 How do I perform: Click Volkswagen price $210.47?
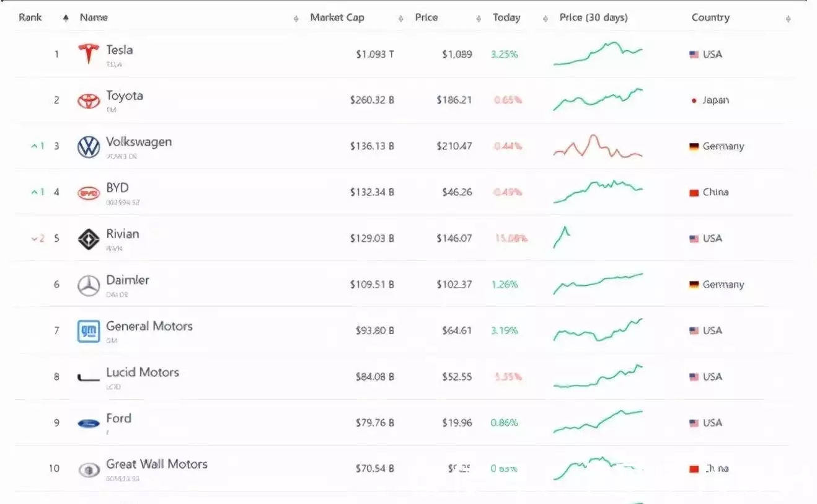(x=454, y=146)
